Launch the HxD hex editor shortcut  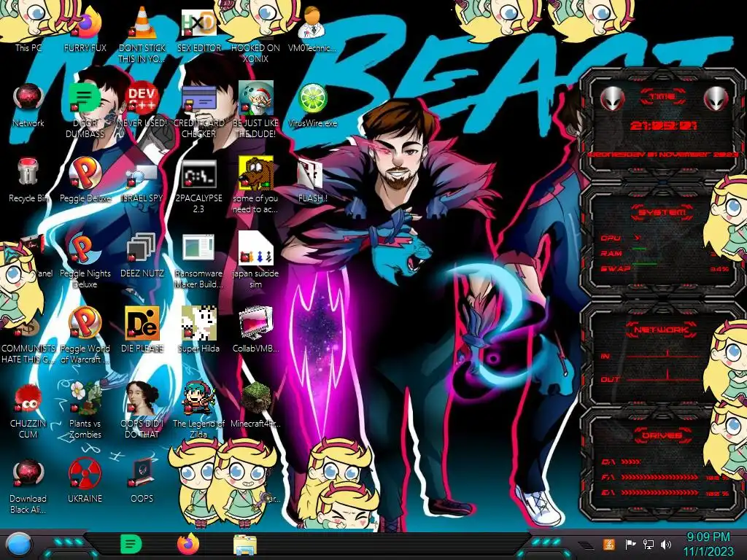[x=198, y=29]
